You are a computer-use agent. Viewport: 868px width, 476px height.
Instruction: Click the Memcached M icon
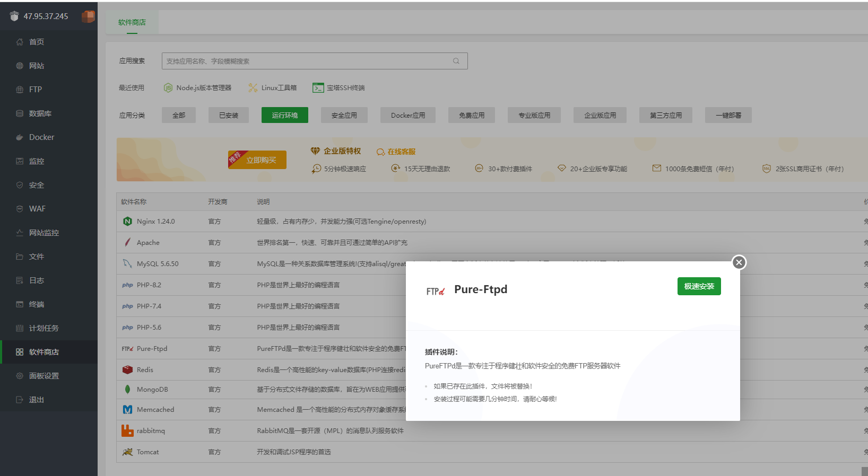127,410
